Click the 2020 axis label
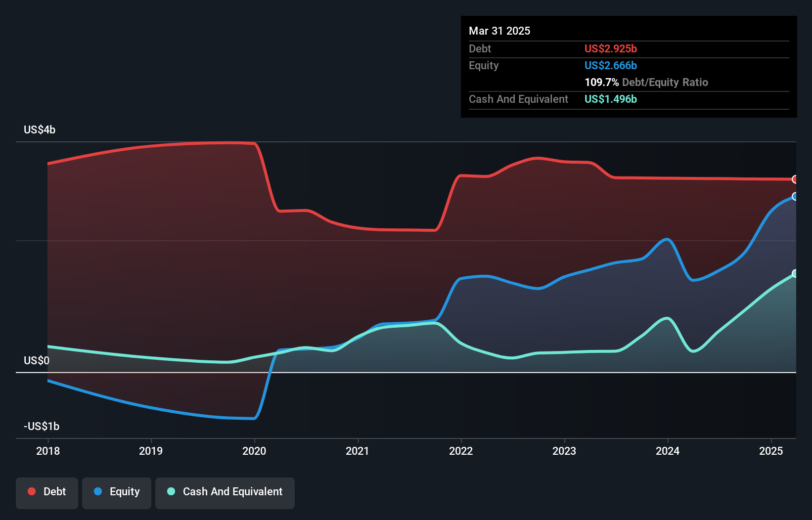 pyautogui.click(x=254, y=451)
